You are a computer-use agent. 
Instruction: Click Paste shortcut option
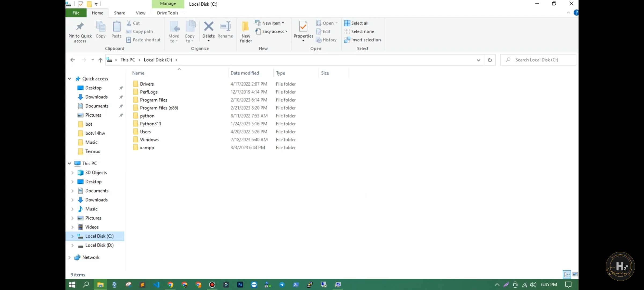pyautogui.click(x=143, y=40)
